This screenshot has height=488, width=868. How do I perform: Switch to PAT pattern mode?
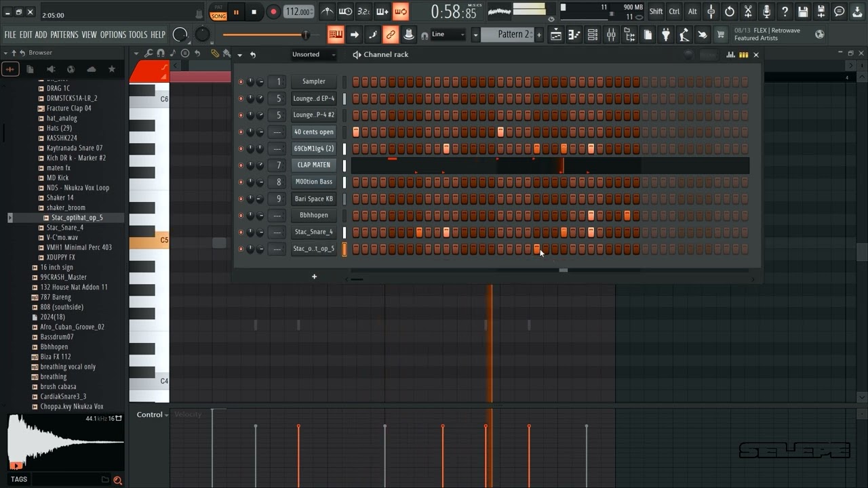coord(218,7)
